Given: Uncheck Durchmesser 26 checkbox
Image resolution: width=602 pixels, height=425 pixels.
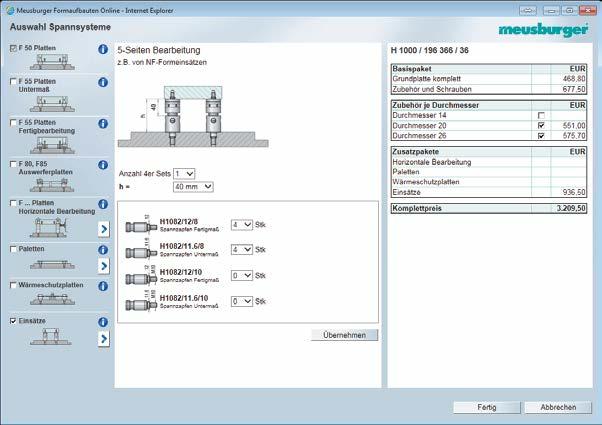Looking at the screenshot, I should click(541, 136).
